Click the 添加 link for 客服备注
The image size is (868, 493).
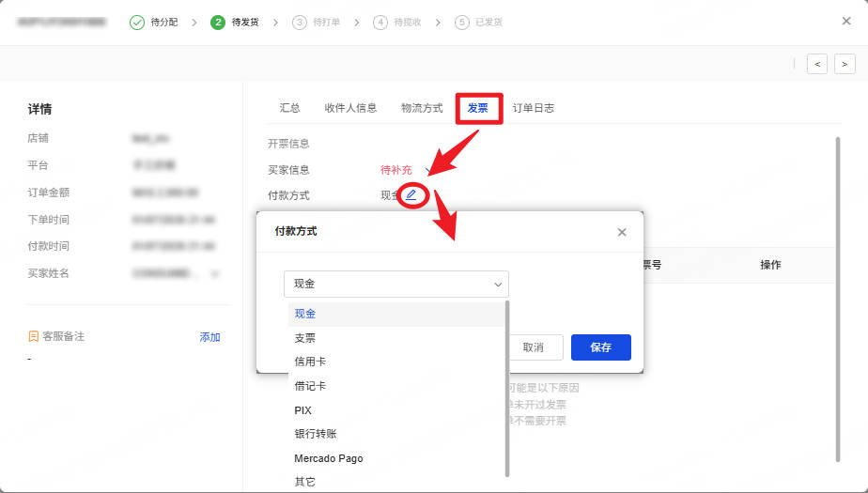coord(209,337)
